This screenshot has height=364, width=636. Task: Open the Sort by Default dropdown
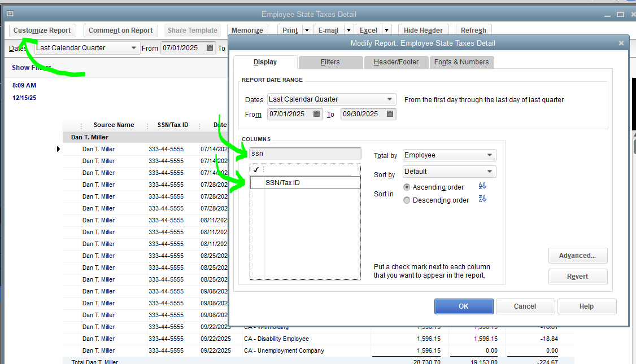489,172
